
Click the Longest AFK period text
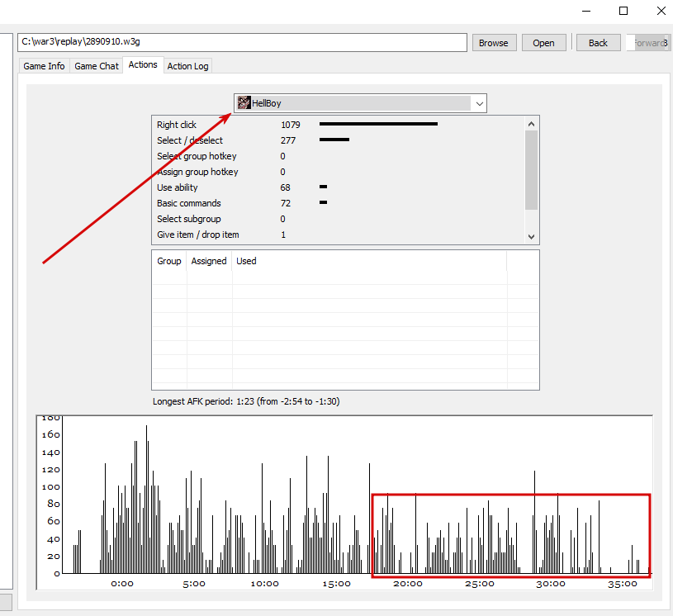pos(246,401)
